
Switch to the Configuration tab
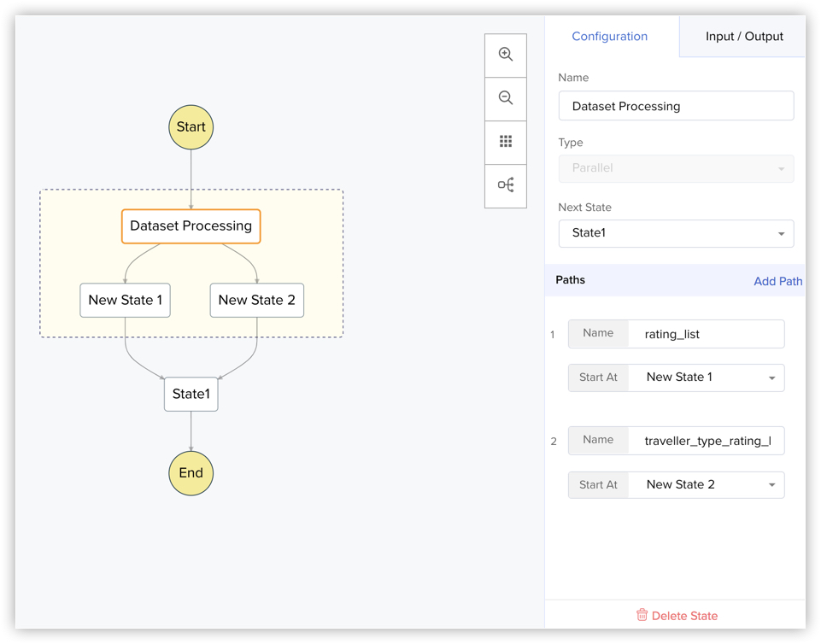[610, 37]
